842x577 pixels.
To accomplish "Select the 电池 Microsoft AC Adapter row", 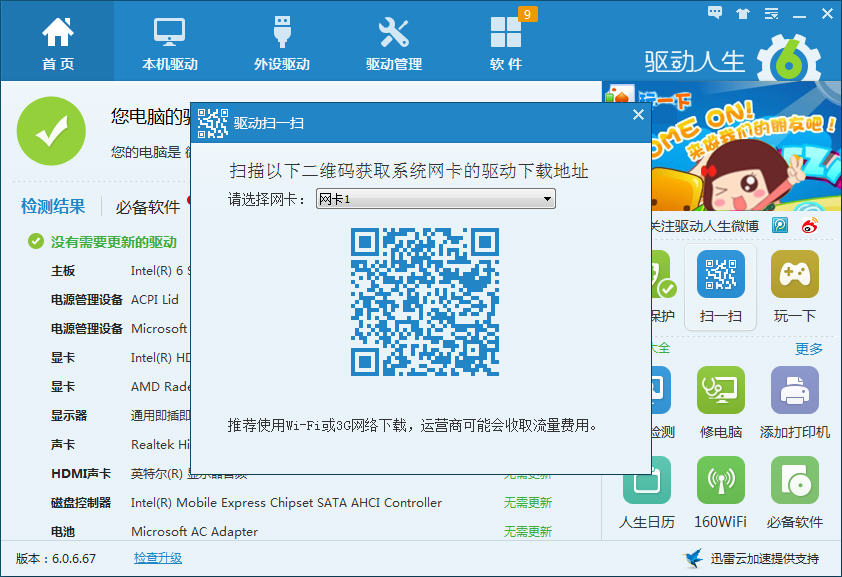I will coord(302,532).
